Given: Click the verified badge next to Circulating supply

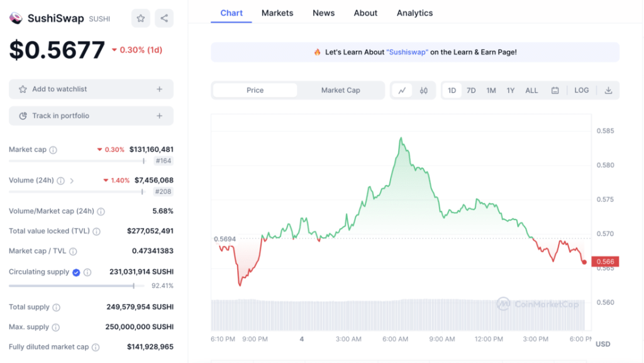Looking at the screenshot, I should (x=77, y=272).
